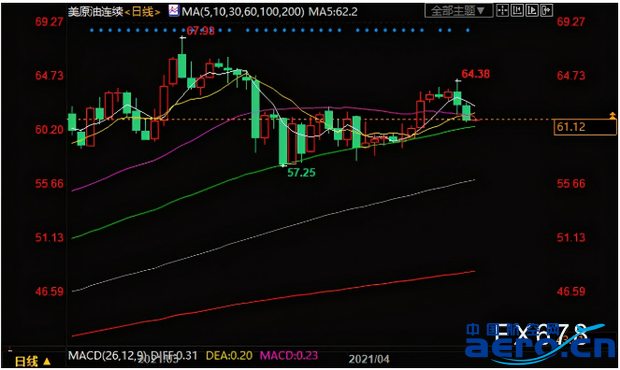Click the play-forward chart icon
The width and height of the screenshot is (620, 370).
pos(532,11)
